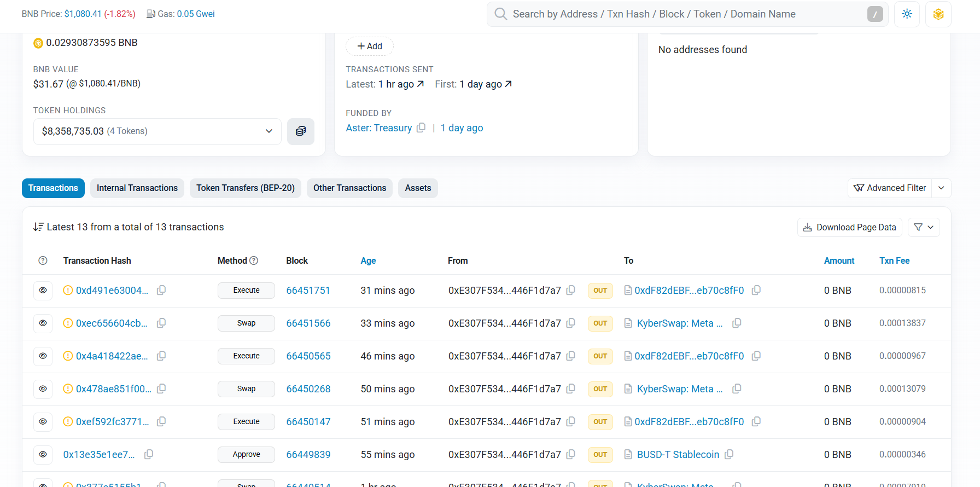
Task: Click the Method column help icon
Action: pyautogui.click(x=254, y=261)
